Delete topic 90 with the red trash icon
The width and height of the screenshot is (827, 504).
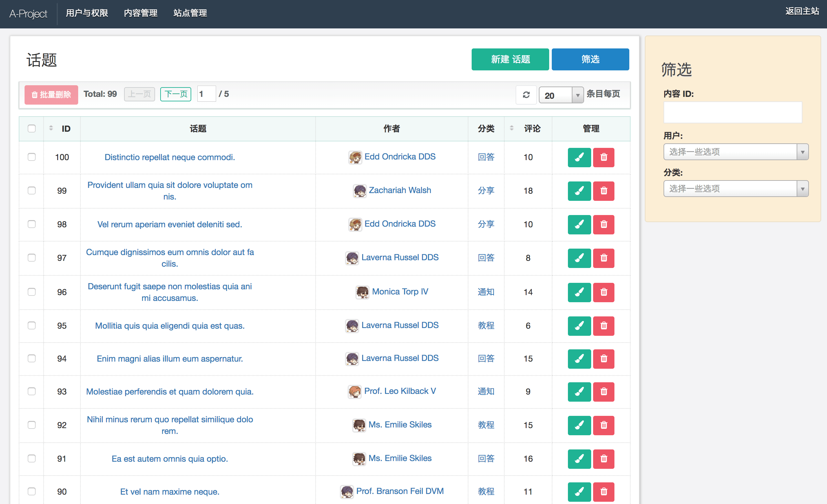click(x=603, y=492)
